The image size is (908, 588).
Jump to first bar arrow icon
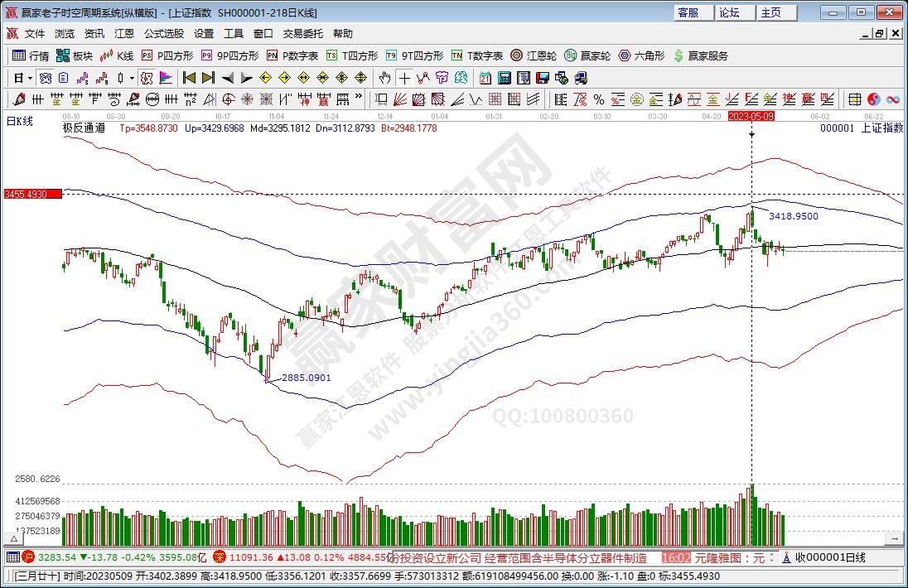pyautogui.click(x=189, y=78)
